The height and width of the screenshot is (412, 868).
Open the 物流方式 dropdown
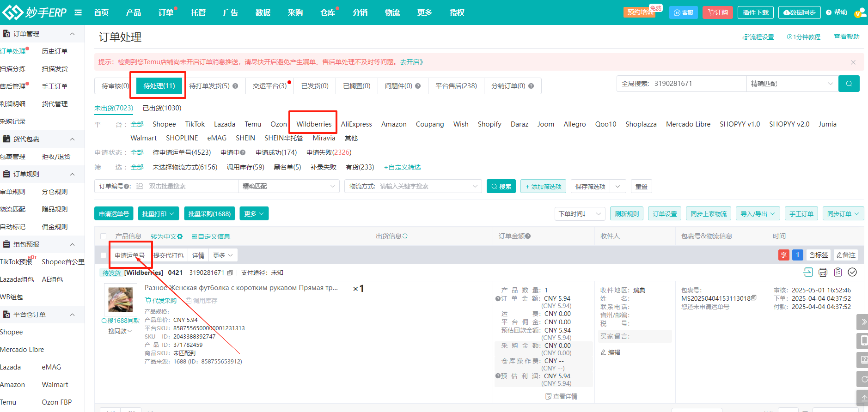413,186
